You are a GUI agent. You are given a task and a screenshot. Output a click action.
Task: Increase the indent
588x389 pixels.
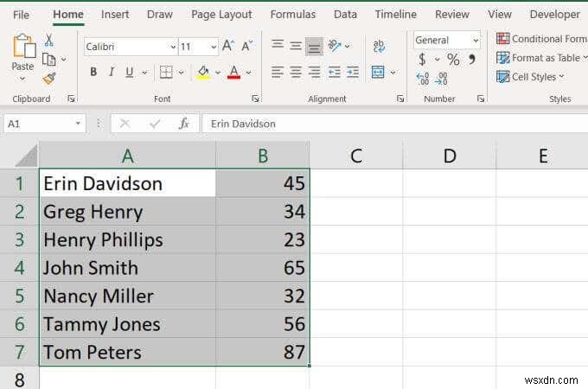(x=353, y=72)
